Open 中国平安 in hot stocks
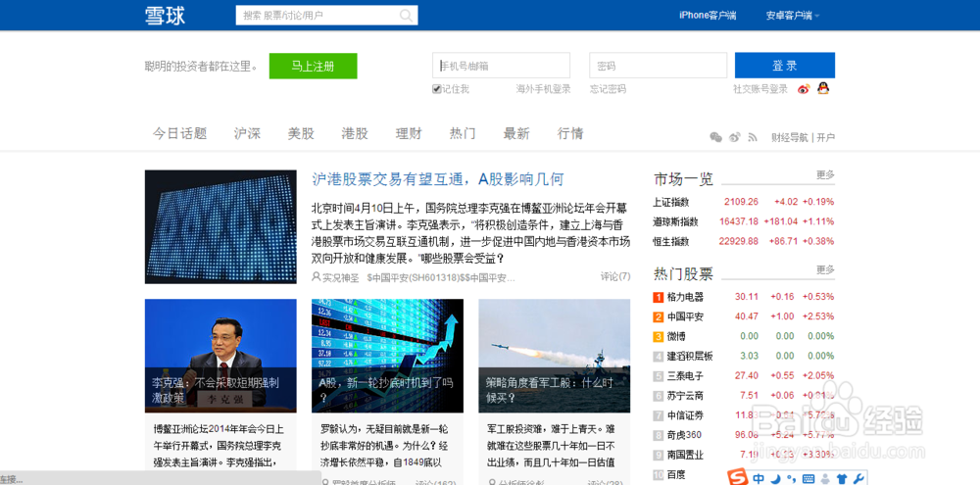 (685, 316)
